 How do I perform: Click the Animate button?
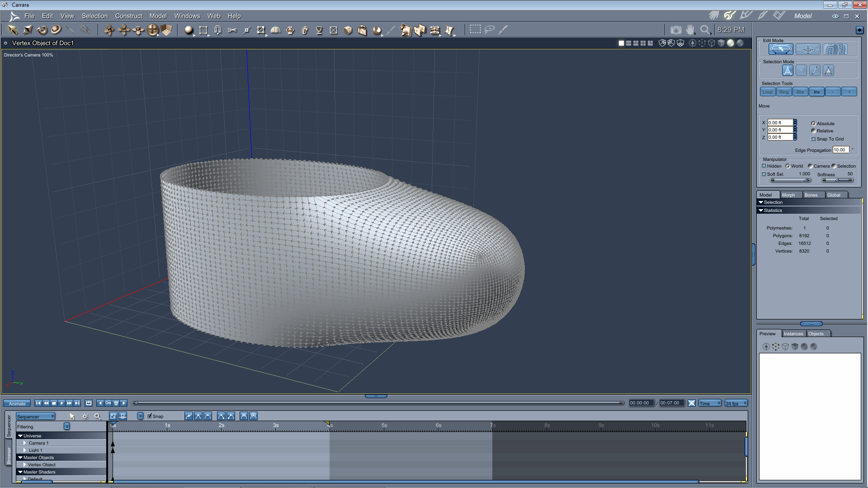[x=17, y=403]
